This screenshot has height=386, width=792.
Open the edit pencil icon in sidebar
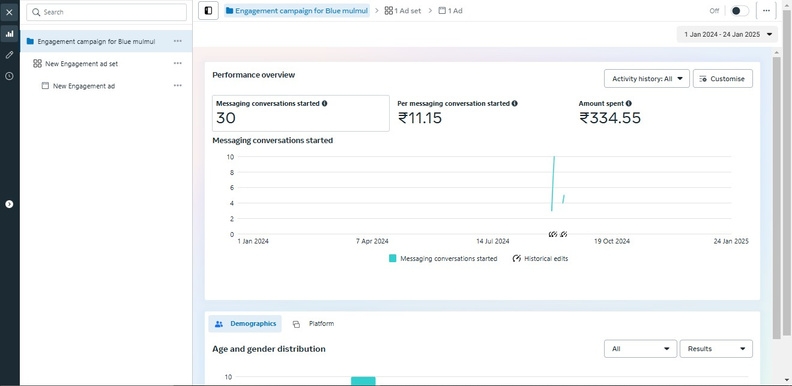click(x=9, y=55)
